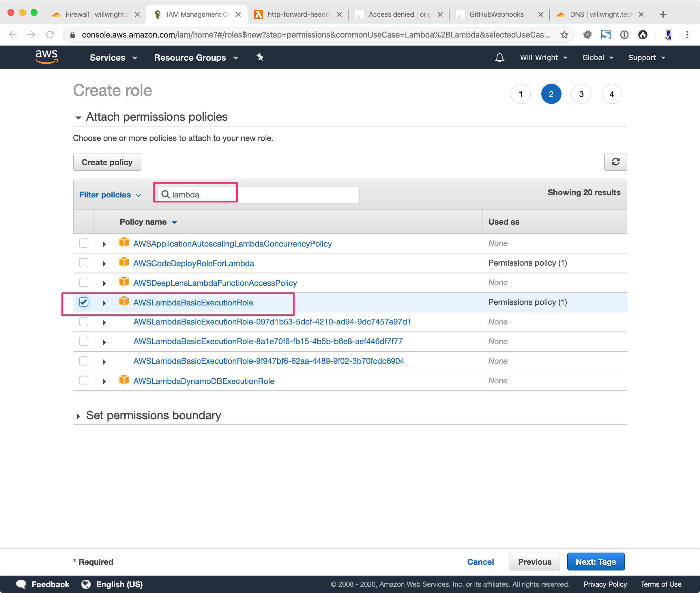
Task: Expand Set permissions boundary section
Action: [76, 415]
